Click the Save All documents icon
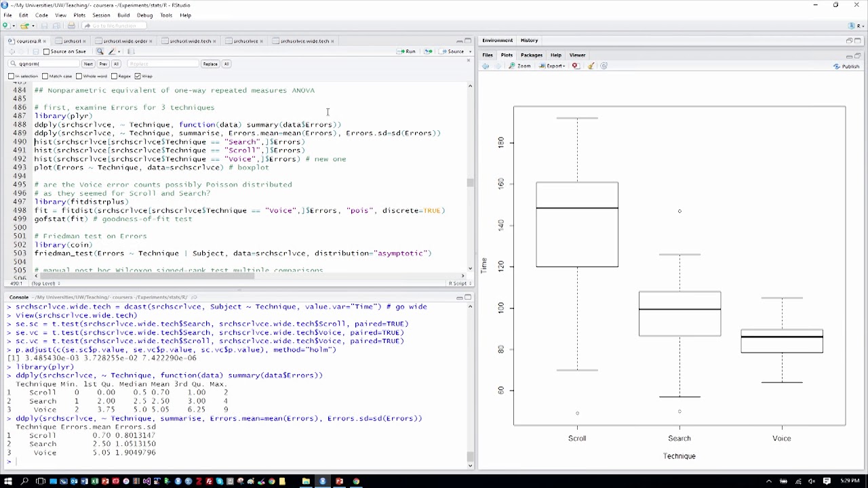The image size is (868, 488). pos(57,26)
